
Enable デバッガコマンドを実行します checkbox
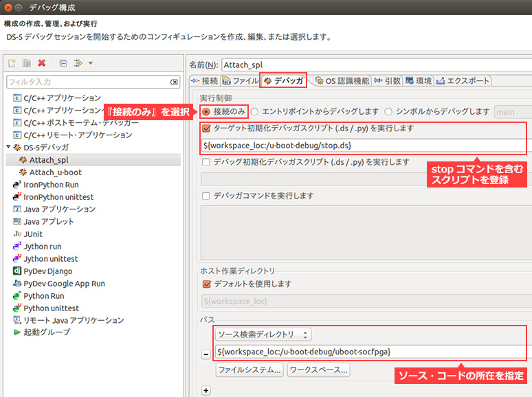coord(206,196)
